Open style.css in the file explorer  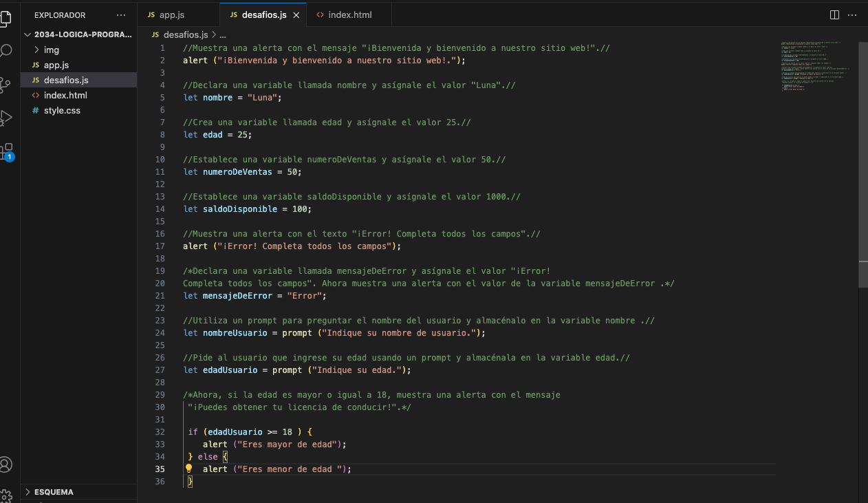point(78,110)
